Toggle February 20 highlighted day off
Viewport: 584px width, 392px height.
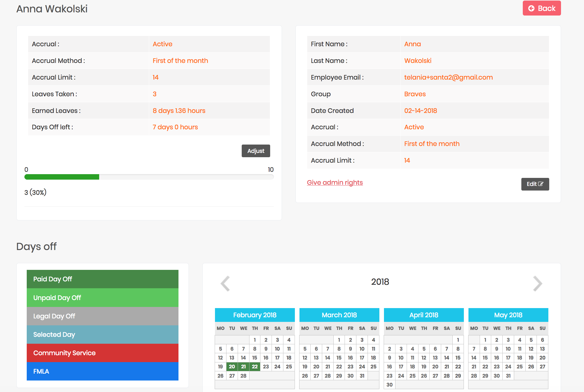(232, 366)
